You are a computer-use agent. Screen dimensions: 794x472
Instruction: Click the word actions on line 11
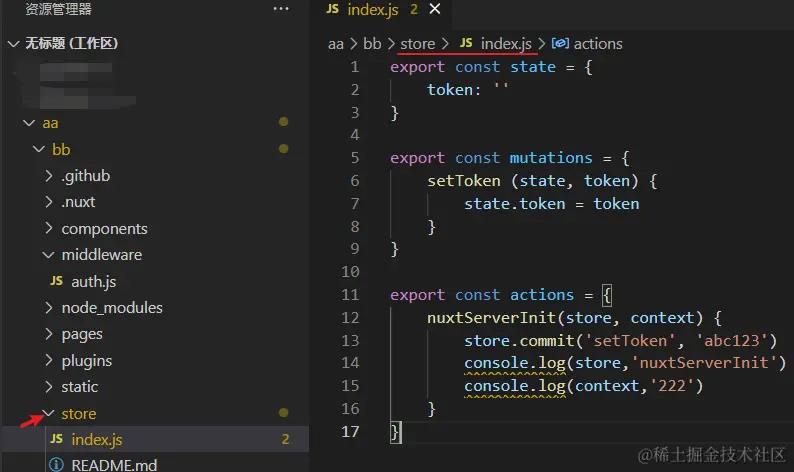point(542,295)
